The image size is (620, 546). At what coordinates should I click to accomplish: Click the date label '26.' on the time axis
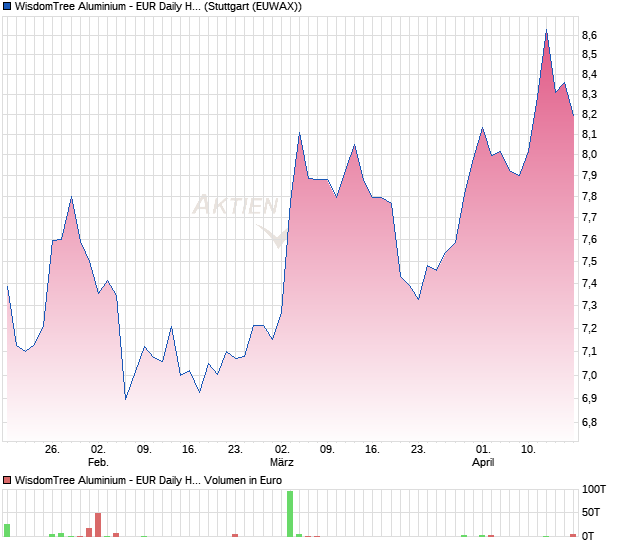coord(52,450)
